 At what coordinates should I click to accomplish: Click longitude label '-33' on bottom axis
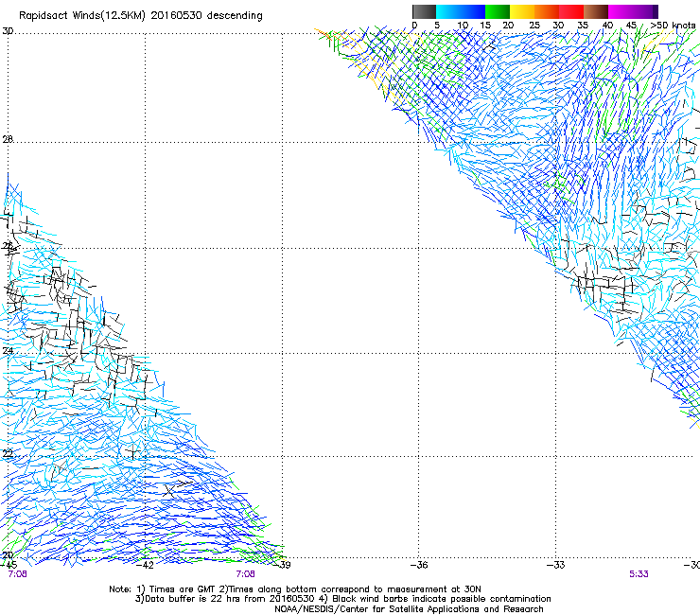[x=556, y=565]
